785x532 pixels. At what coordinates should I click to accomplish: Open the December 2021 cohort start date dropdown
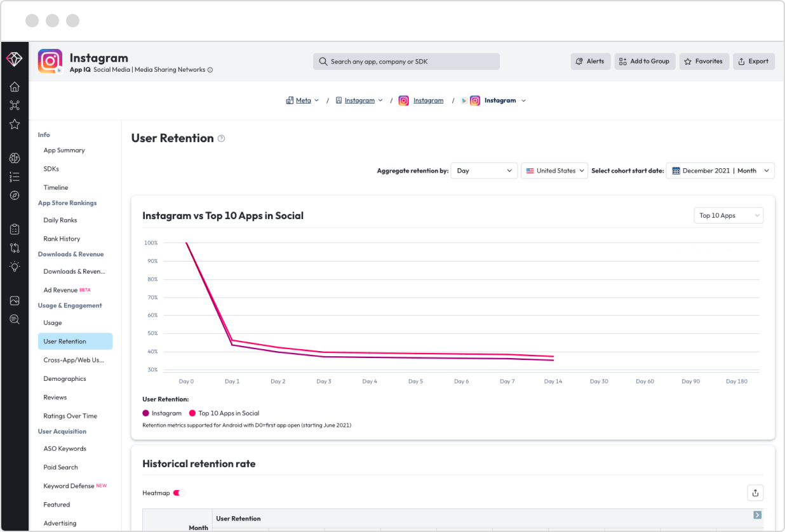click(720, 171)
